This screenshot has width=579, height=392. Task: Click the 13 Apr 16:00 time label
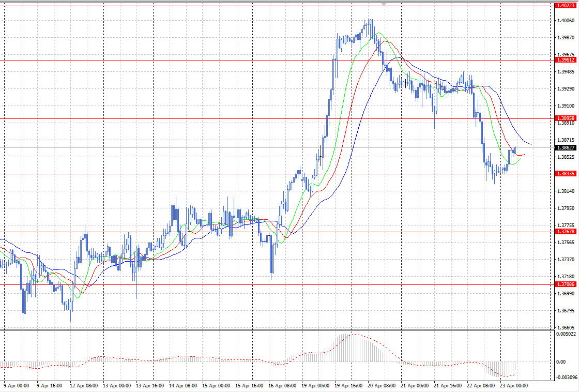pos(150,386)
